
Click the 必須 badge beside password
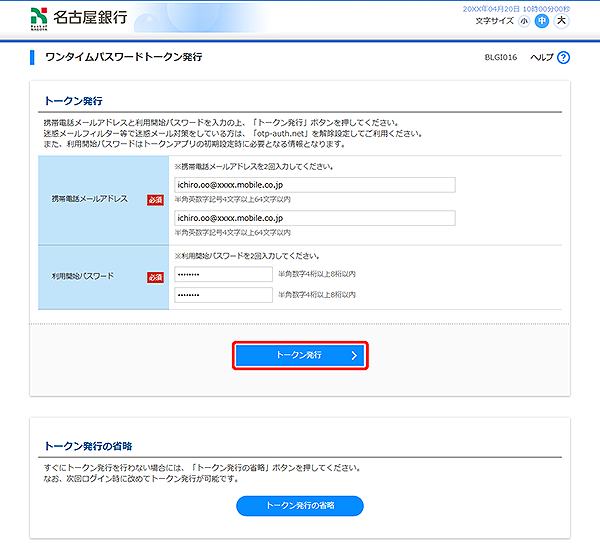click(x=155, y=277)
